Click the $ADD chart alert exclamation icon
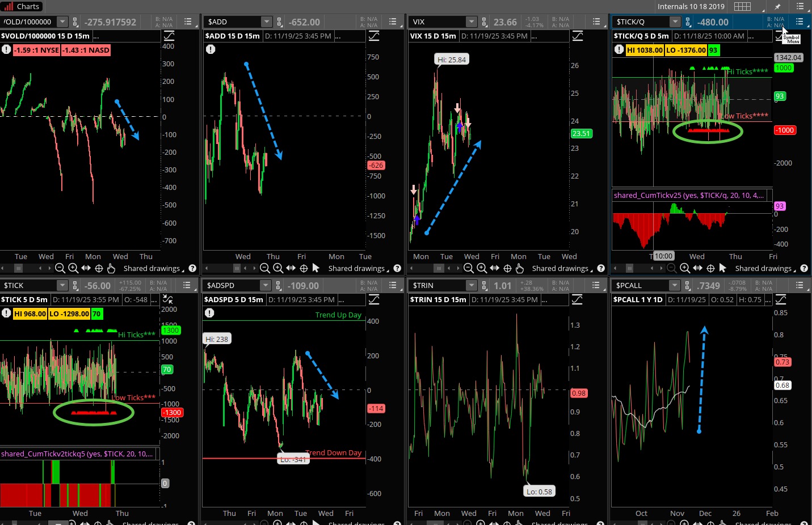Screen dimensions: 812x525 pos(211,49)
